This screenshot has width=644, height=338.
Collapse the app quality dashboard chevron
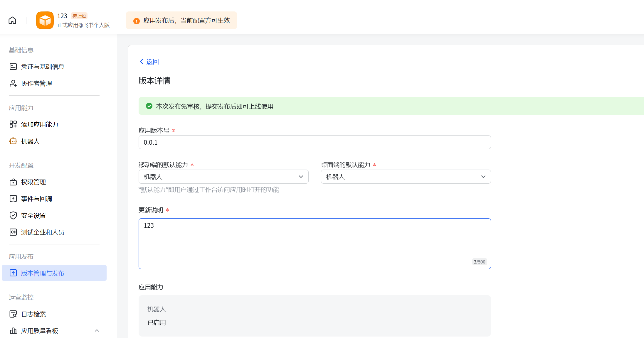[97, 331]
